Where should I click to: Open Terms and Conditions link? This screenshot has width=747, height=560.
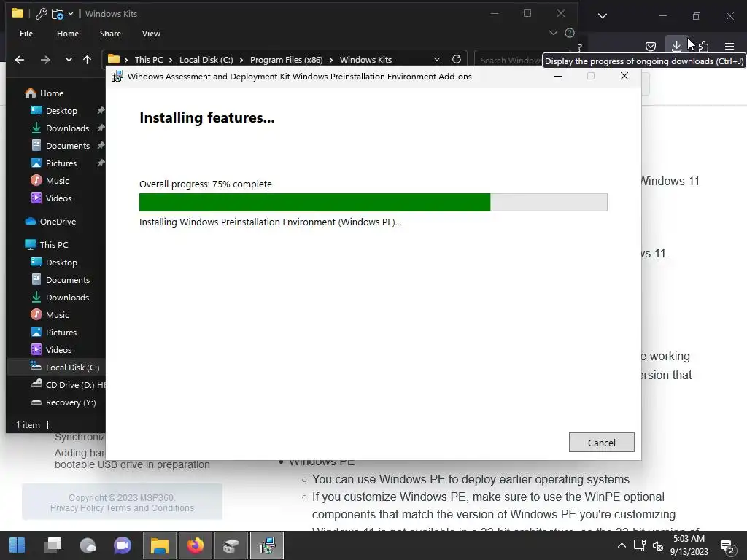click(150, 508)
